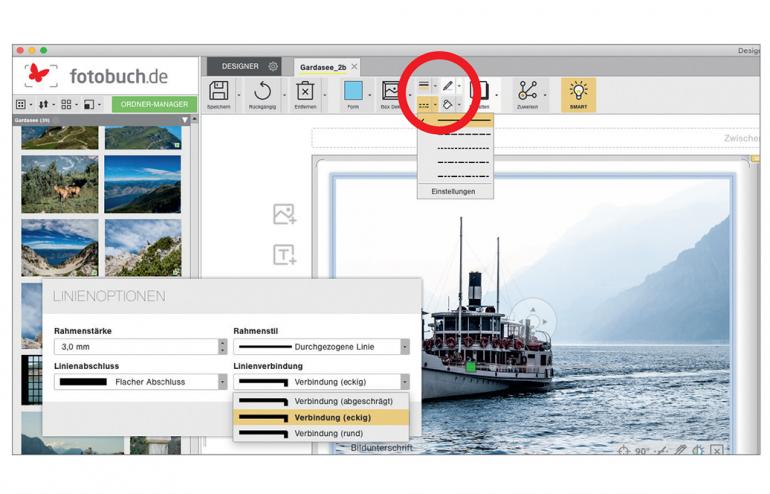Click the paint bucket fill icon
Image resolution: width=770 pixels, height=494 pixels.
447,104
